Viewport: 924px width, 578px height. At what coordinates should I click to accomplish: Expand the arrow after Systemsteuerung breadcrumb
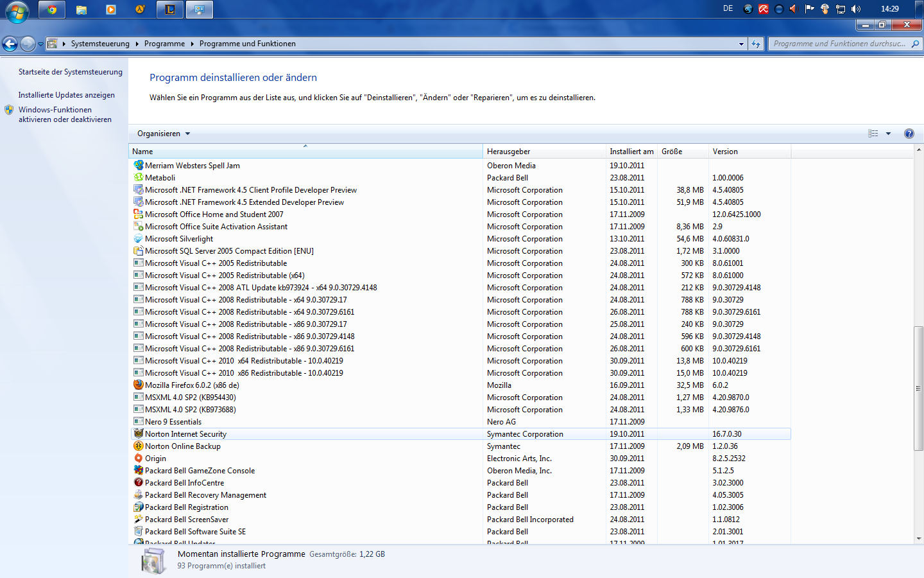pyautogui.click(x=137, y=44)
